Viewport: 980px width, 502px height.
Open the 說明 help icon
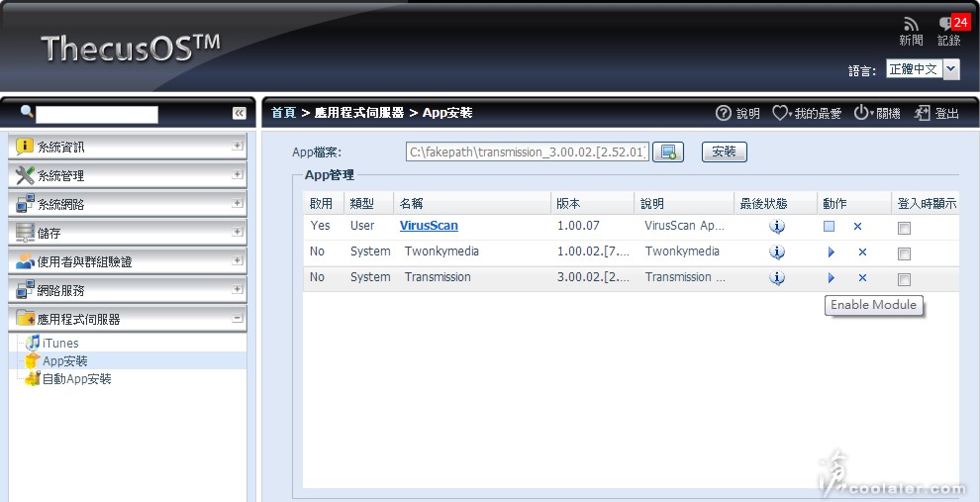pyautogui.click(x=724, y=113)
